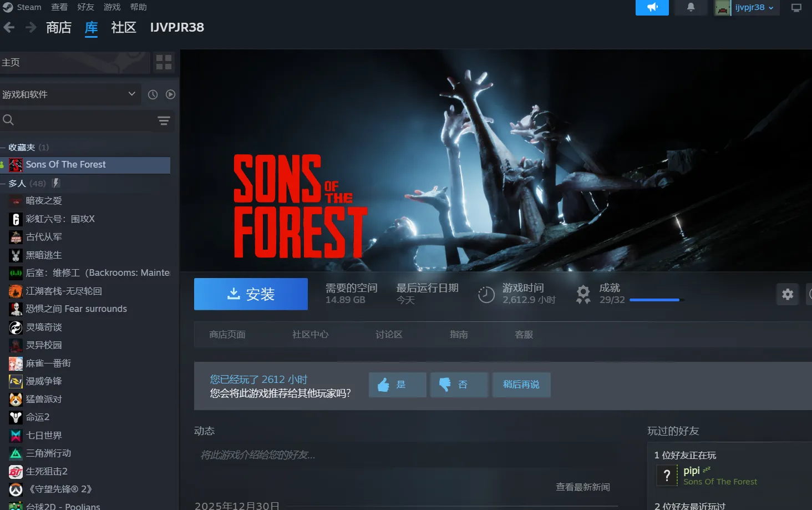Click the announcements megaphone icon
This screenshot has height=510, width=812.
point(652,7)
